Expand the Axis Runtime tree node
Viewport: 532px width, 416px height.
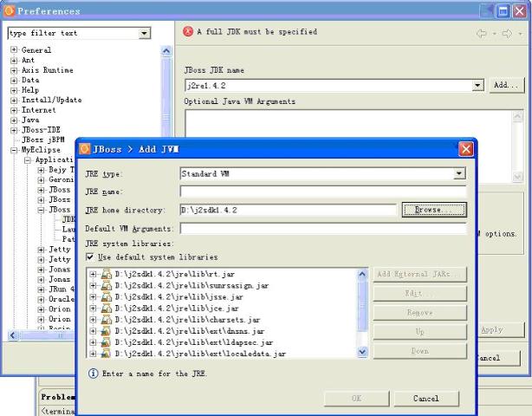pos(14,70)
